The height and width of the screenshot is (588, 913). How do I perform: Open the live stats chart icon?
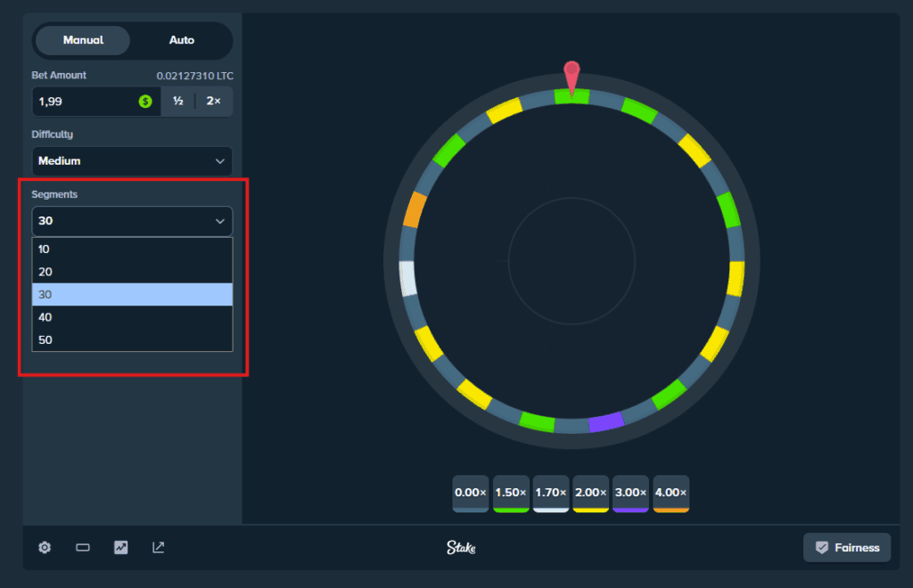(x=120, y=547)
